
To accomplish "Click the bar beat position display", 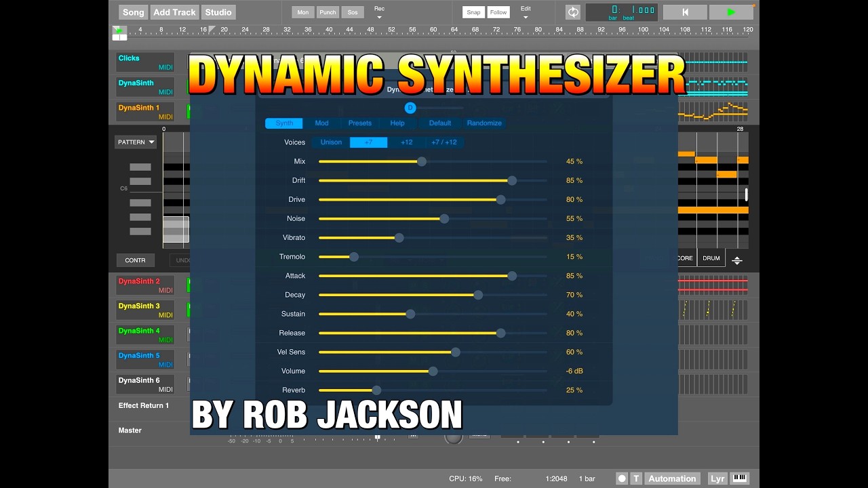I will click(623, 12).
